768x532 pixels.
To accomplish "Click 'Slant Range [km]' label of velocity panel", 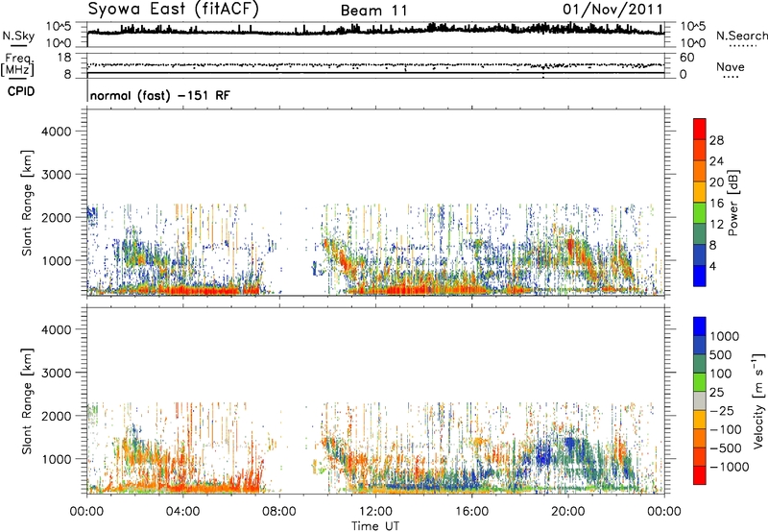I will point(27,400).
